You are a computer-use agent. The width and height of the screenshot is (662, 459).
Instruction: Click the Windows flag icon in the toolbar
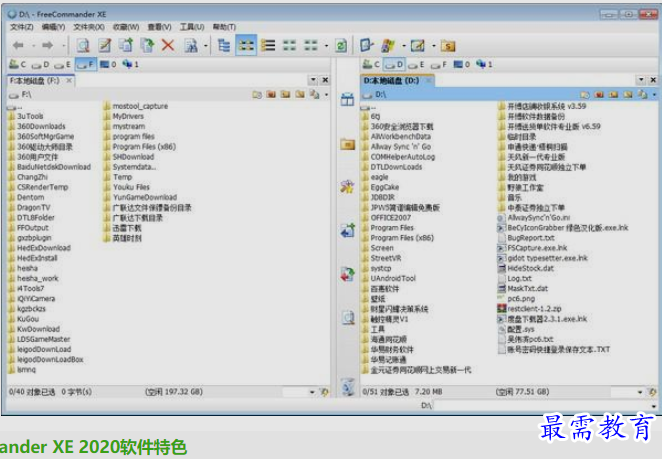click(388, 46)
